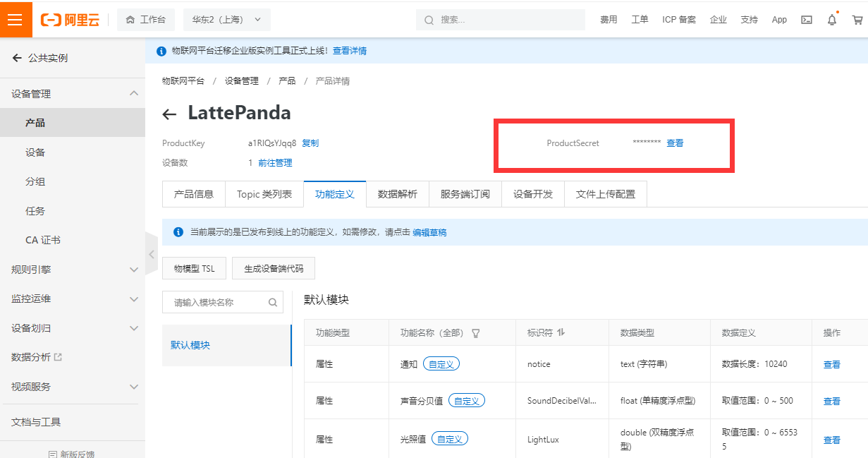Click 查看 in the 光照值 row
The height and width of the screenshot is (458, 868).
point(832,440)
